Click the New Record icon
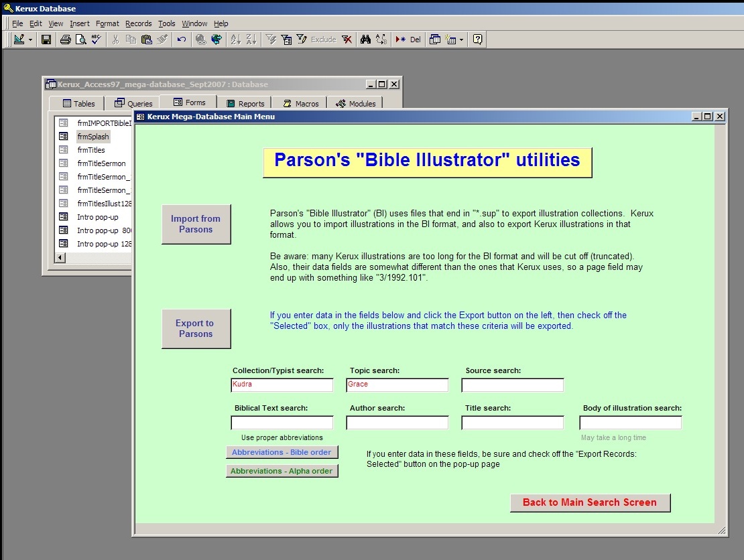Image resolution: width=744 pixels, height=560 pixels. click(400, 40)
